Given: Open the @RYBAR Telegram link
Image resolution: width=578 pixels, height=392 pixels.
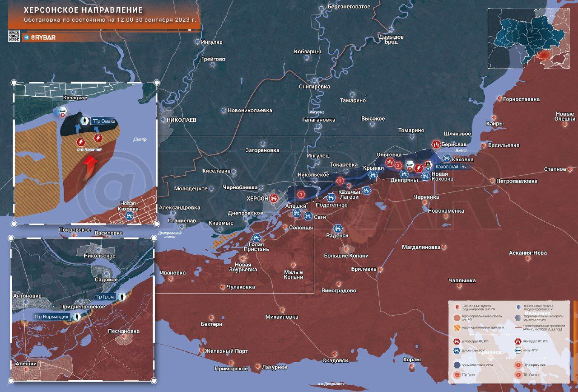Looking at the screenshot, I should (40, 37).
